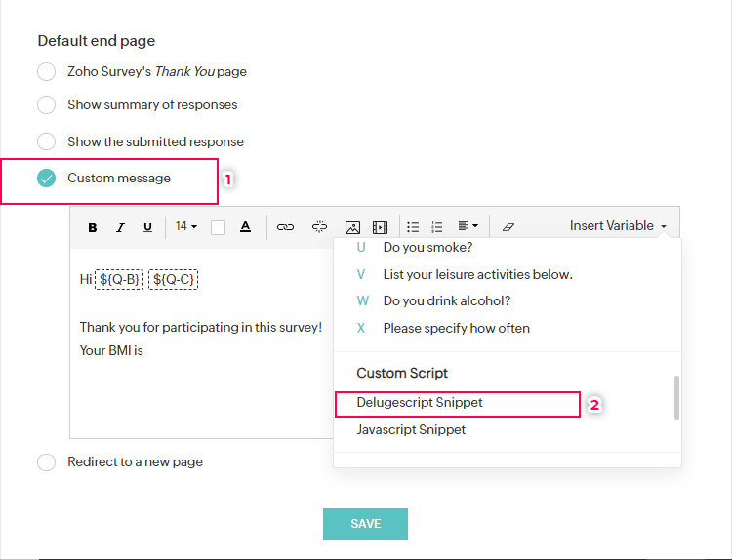The width and height of the screenshot is (732, 560).
Task: Click the 'Default end page' heading
Action: 97,41
